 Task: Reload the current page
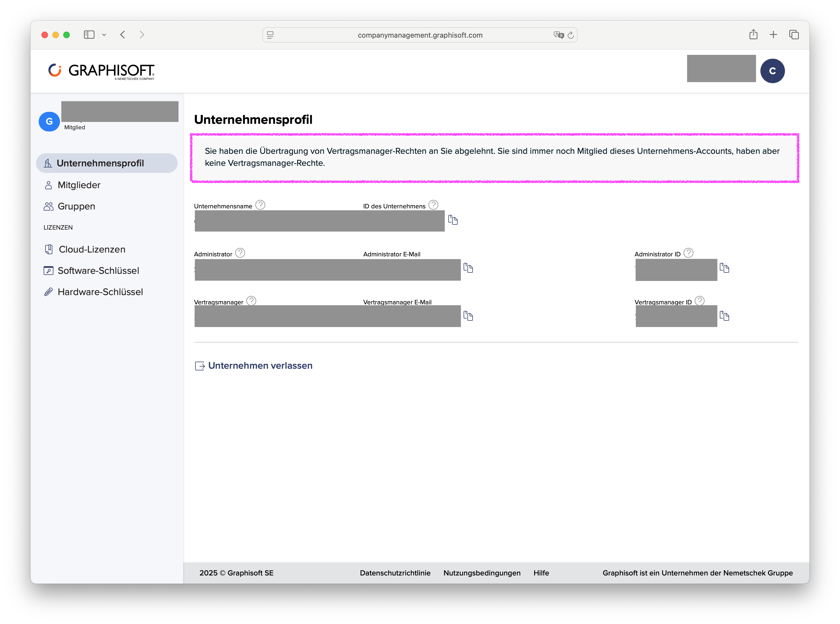(x=570, y=35)
